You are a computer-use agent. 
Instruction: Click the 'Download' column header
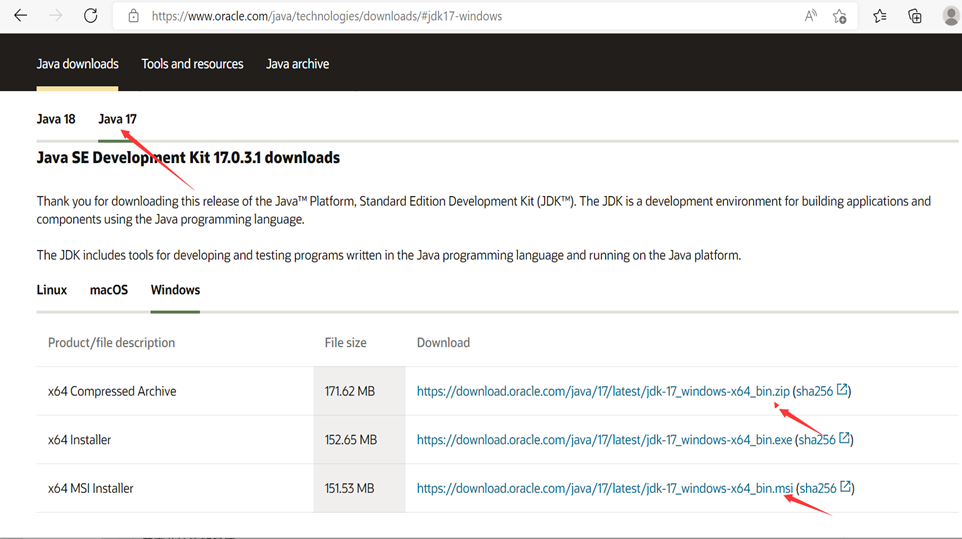click(444, 343)
